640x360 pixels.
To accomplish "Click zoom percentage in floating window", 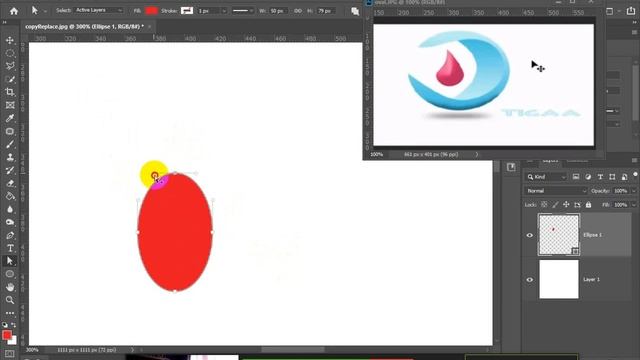I will tap(377, 155).
